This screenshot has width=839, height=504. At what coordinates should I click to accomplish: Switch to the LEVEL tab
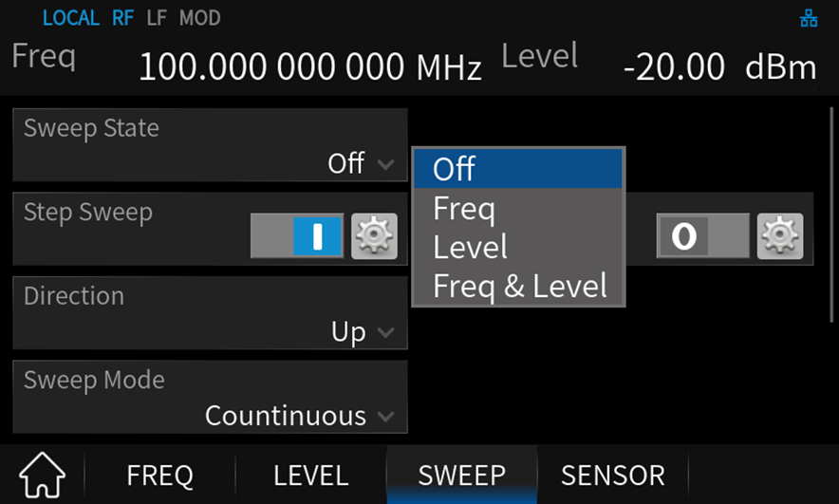(x=310, y=474)
